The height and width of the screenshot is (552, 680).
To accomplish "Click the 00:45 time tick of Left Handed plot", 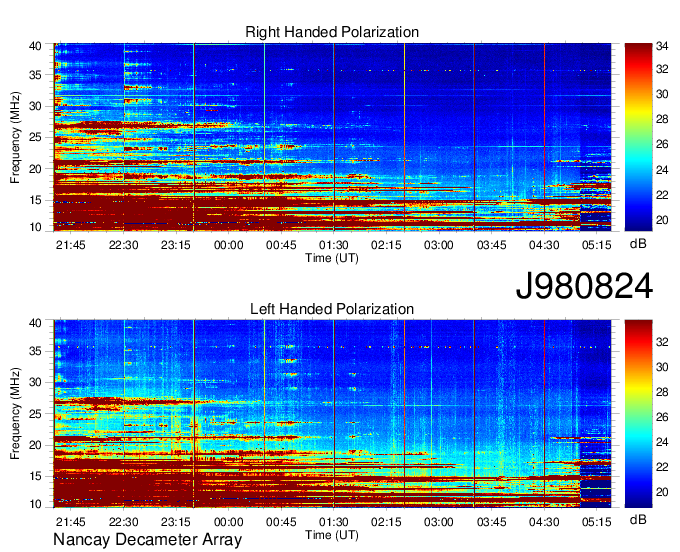I will (x=281, y=522).
